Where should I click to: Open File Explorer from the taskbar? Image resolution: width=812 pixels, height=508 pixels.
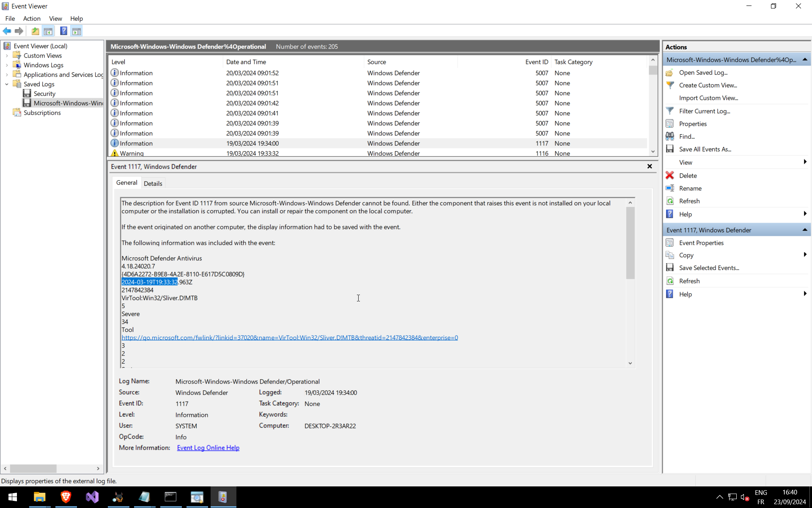39,497
